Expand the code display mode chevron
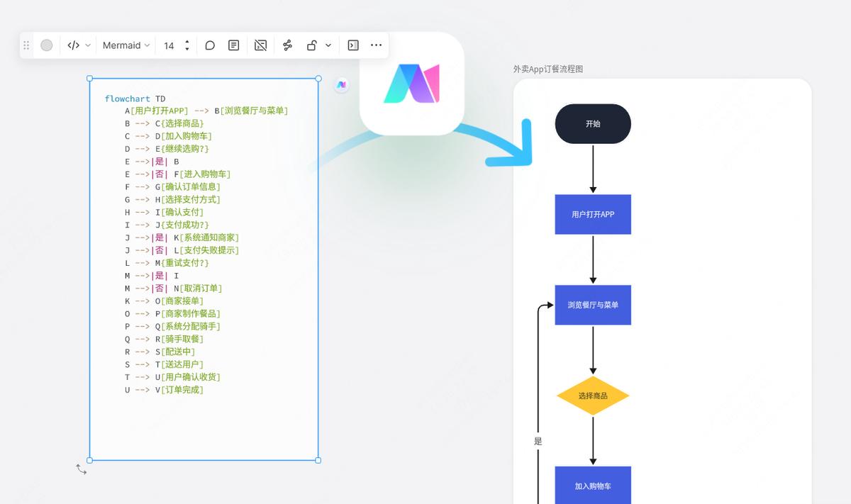 click(x=87, y=45)
